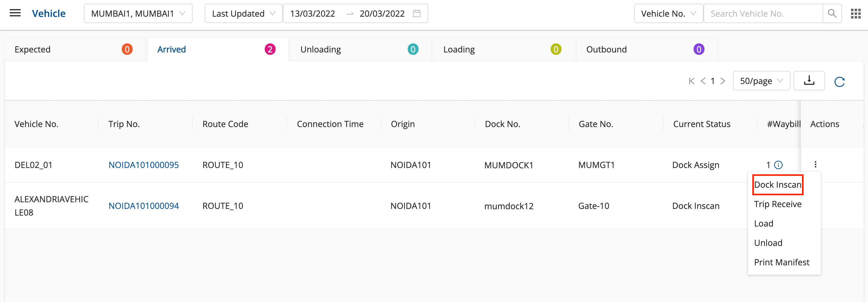
Task: Go to next page arrow
Action: (x=723, y=81)
